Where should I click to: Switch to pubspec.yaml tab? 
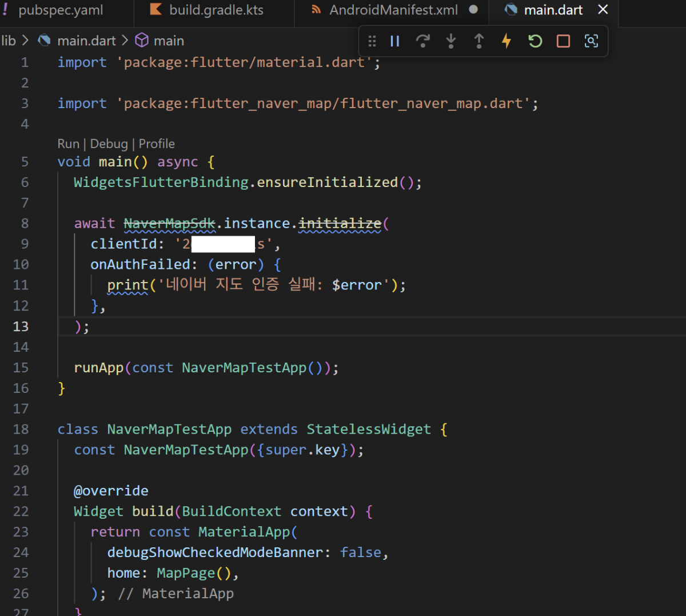[x=61, y=10]
